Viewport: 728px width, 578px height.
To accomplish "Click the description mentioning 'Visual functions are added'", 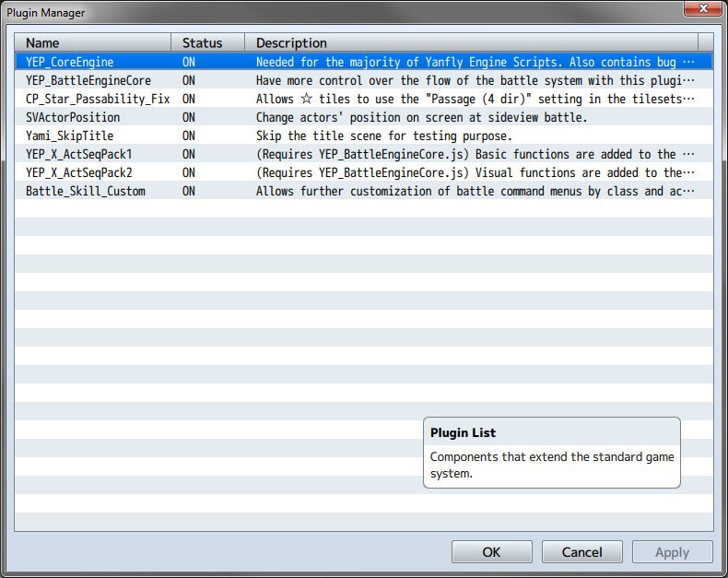I will 476,172.
